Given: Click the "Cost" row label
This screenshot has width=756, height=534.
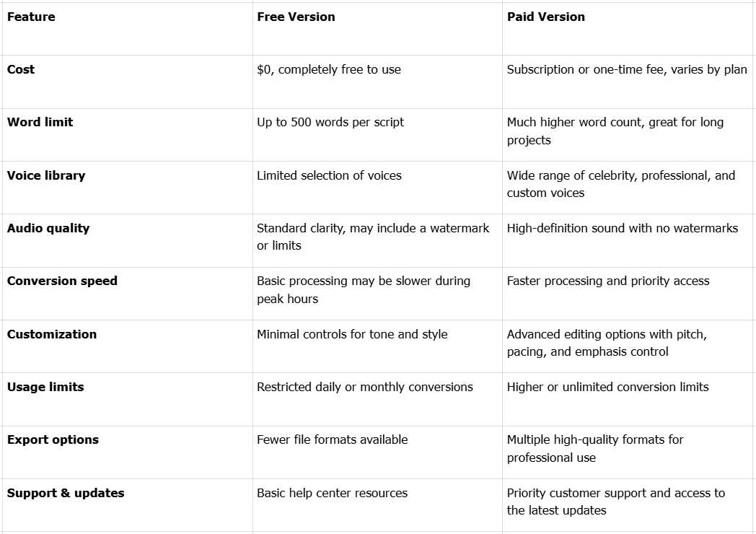Looking at the screenshot, I should pyautogui.click(x=21, y=69).
